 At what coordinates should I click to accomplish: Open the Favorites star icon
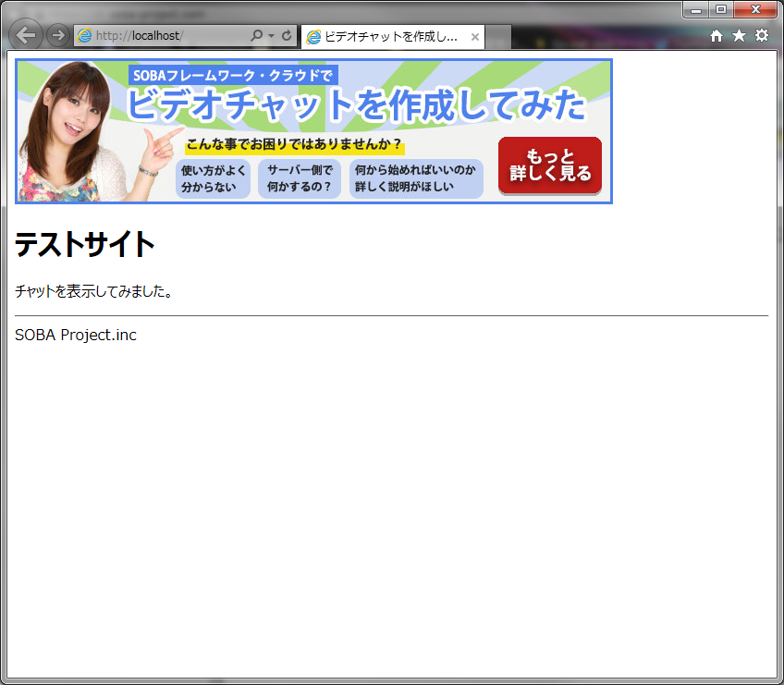point(739,35)
